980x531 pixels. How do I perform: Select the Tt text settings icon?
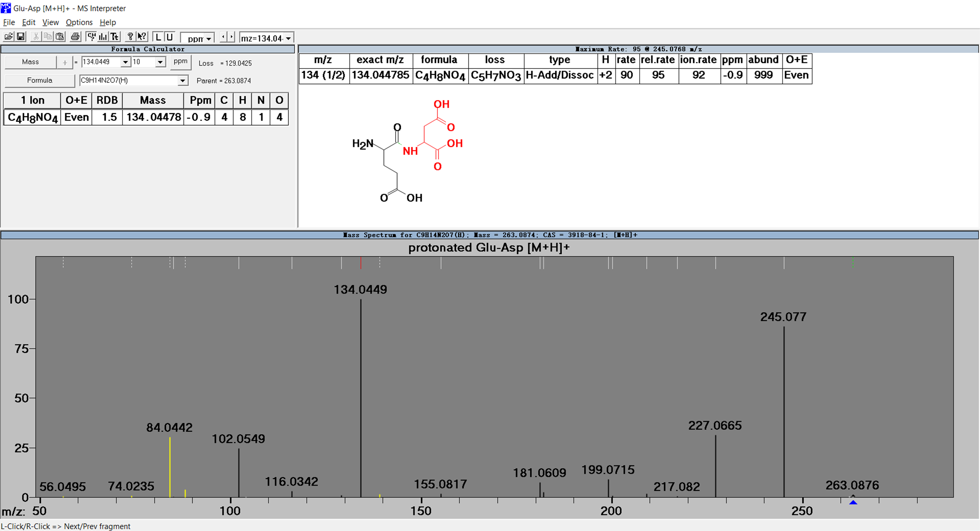pyautogui.click(x=114, y=36)
